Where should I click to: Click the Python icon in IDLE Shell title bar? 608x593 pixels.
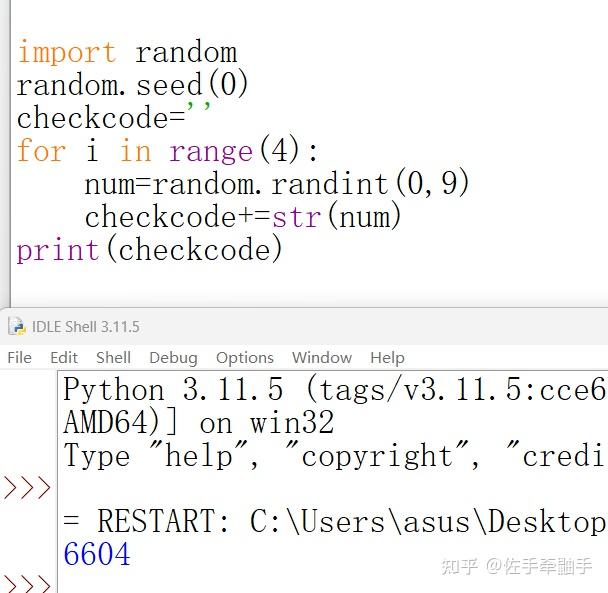tap(17, 326)
